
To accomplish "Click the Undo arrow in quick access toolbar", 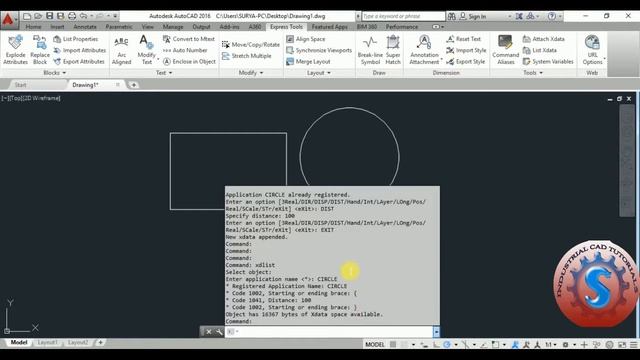I will click(x=83, y=16).
